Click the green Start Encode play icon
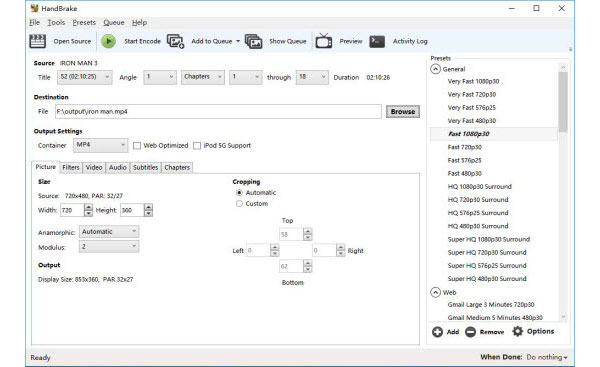The width and height of the screenshot is (600, 367). (109, 41)
